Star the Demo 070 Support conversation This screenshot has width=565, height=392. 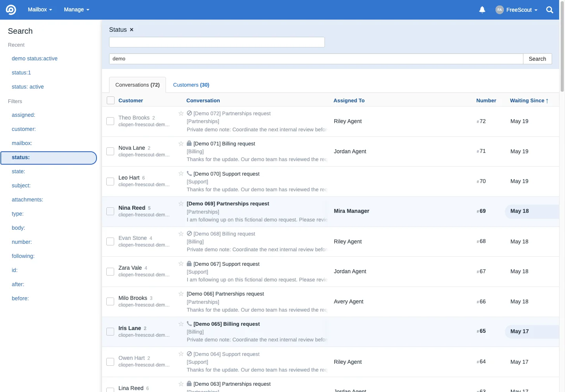pos(181,173)
